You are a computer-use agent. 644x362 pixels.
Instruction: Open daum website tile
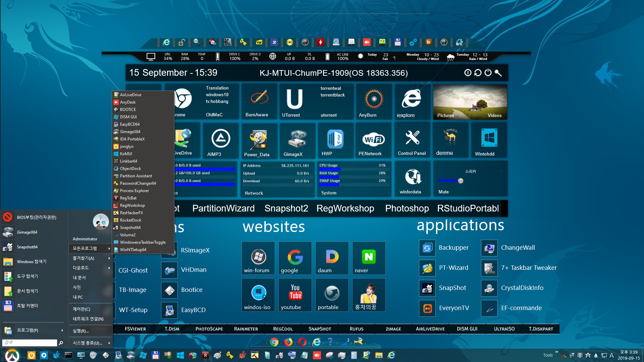[x=332, y=257]
